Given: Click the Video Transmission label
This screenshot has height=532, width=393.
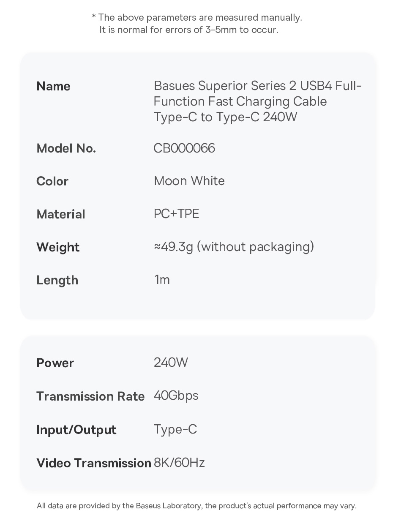Looking at the screenshot, I should tap(94, 463).
